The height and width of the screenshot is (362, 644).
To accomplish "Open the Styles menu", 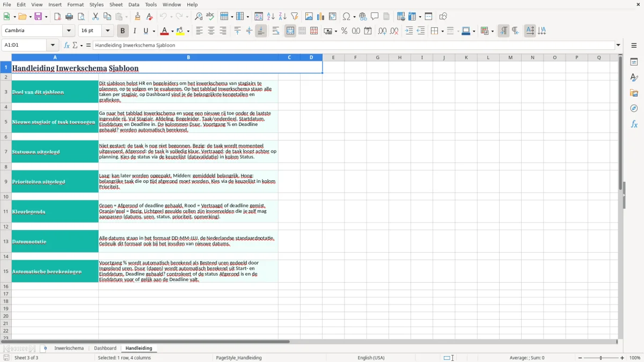I will point(97,4).
